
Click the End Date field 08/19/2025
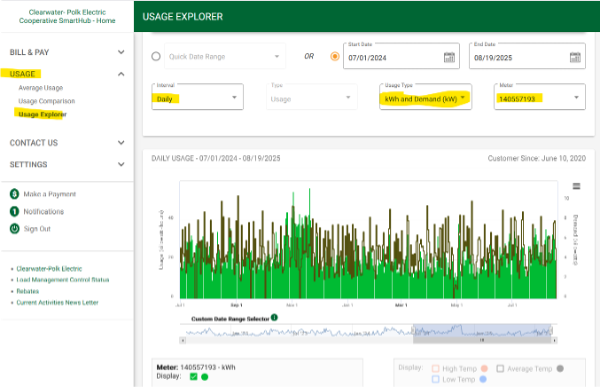[527, 56]
